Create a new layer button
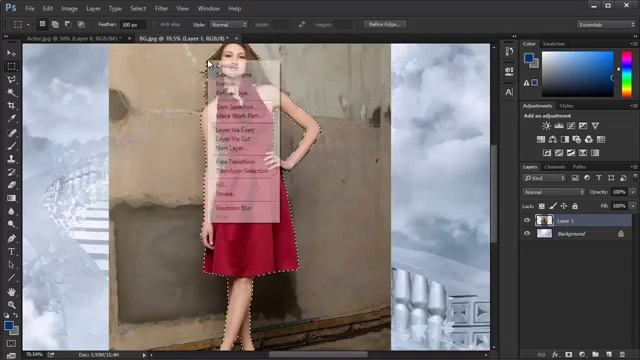Image resolution: width=640 pixels, height=360 pixels. click(609, 354)
